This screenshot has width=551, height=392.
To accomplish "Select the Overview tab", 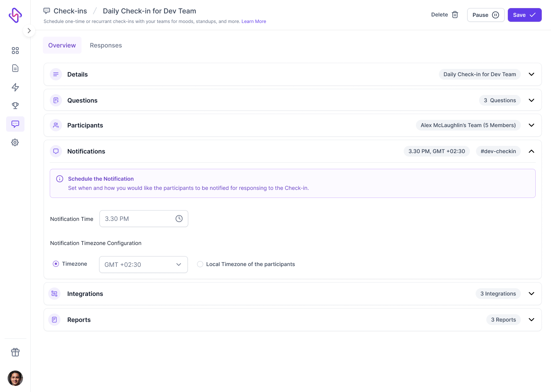I will (x=62, y=45).
